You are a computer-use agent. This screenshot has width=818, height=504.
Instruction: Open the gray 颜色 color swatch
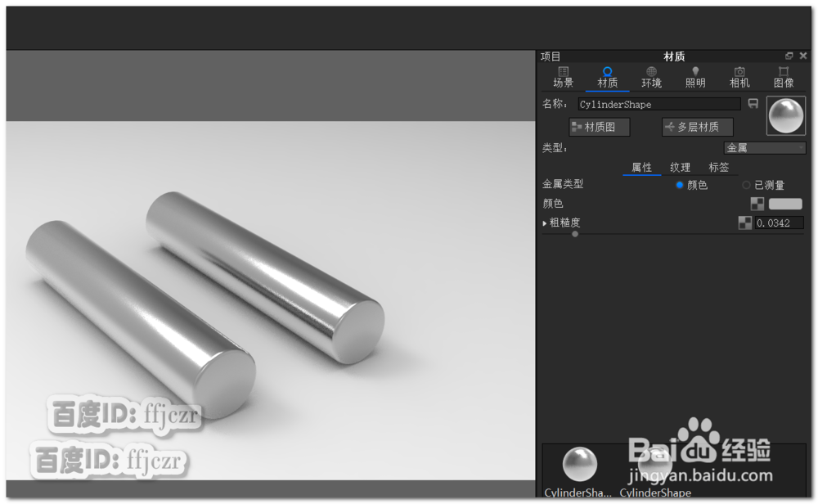point(785,204)
